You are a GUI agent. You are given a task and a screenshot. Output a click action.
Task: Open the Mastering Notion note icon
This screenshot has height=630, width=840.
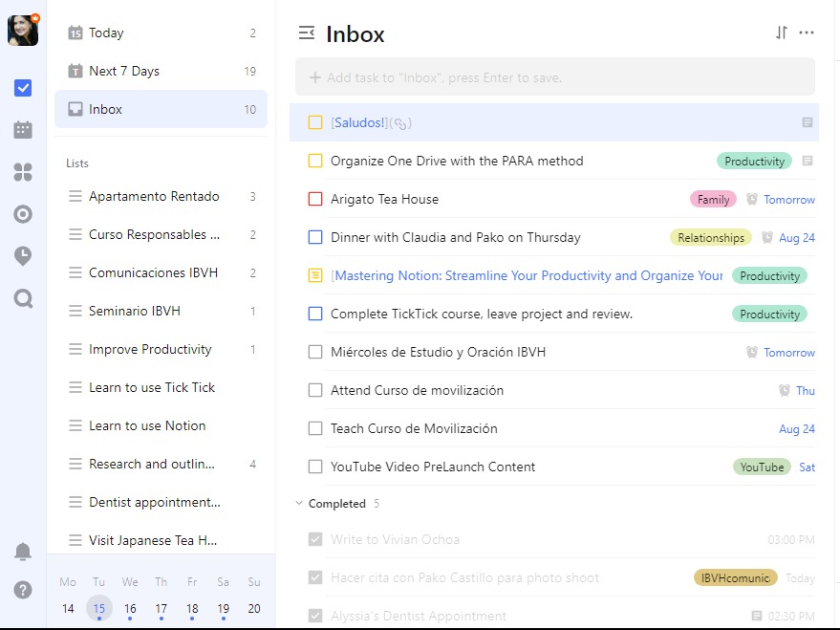pyautogui.click(x=315, y=276)
